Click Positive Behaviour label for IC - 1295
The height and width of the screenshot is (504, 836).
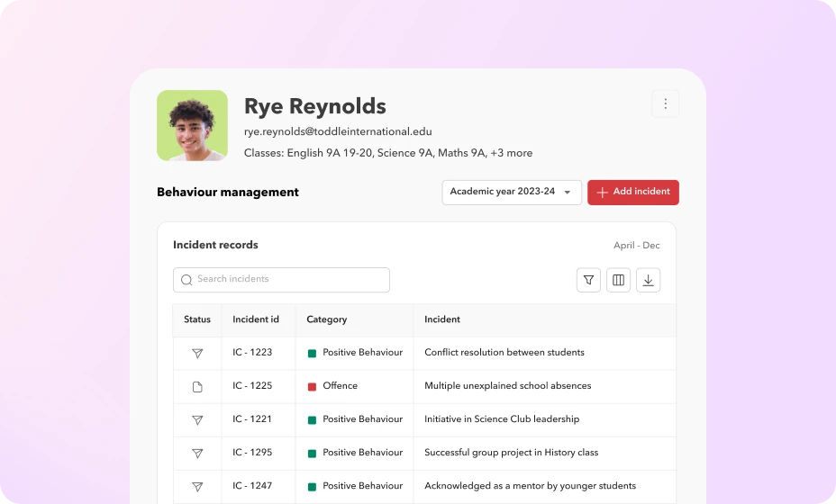tap(362, 452)
